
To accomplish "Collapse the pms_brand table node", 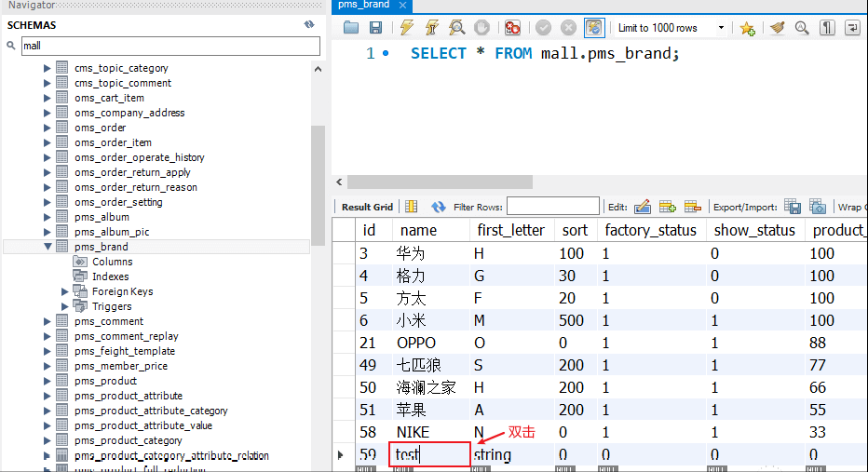I will [47, 247].
